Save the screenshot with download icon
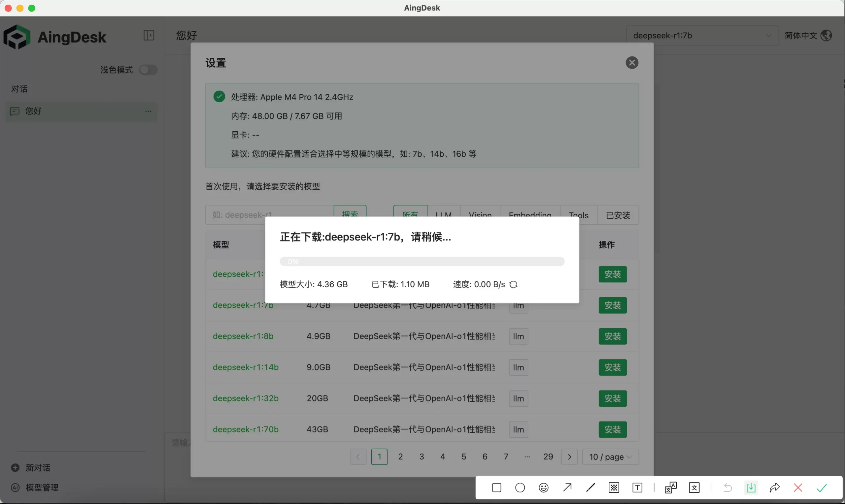This screenshot has width=845, height=504. (x=751, y=488)
